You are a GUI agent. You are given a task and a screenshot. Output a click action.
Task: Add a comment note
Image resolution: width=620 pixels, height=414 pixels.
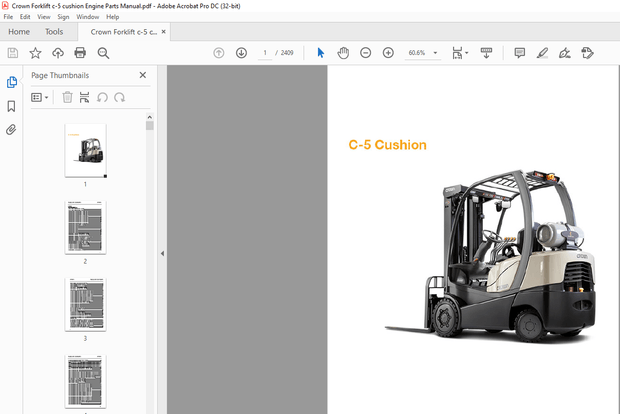(520, 53)
